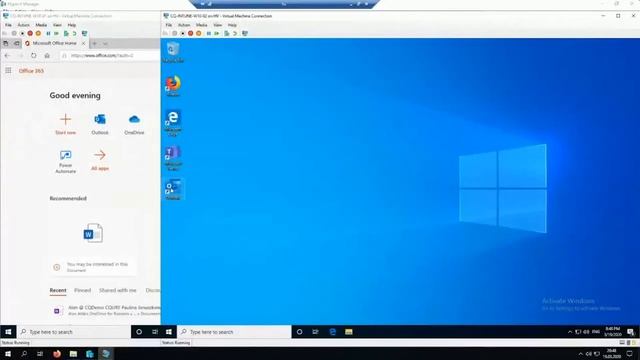
Task: Click Revert icon in left VM toolbar
Action: [74, 33]
